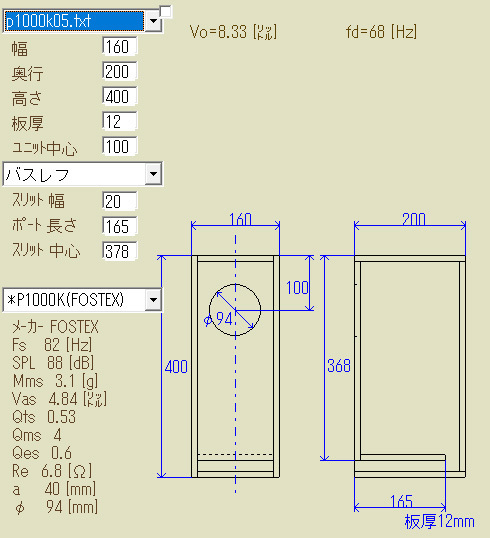The height and width of the screenshot is (538, 490).
Task: Click the スリット中心 label
Action: [46, 250]
